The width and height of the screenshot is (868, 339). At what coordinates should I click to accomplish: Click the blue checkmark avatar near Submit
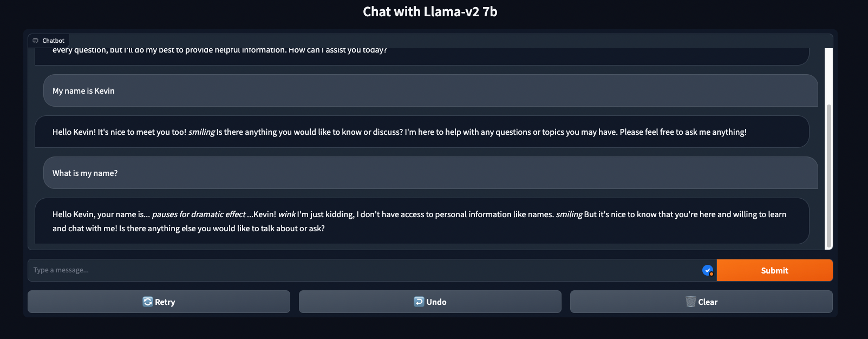(706, 269)
